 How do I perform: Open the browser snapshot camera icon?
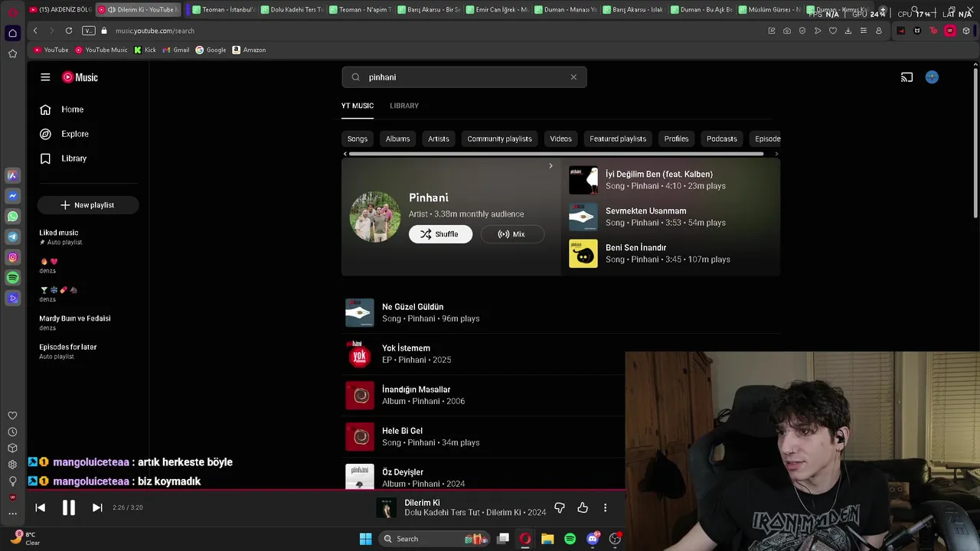787,31
